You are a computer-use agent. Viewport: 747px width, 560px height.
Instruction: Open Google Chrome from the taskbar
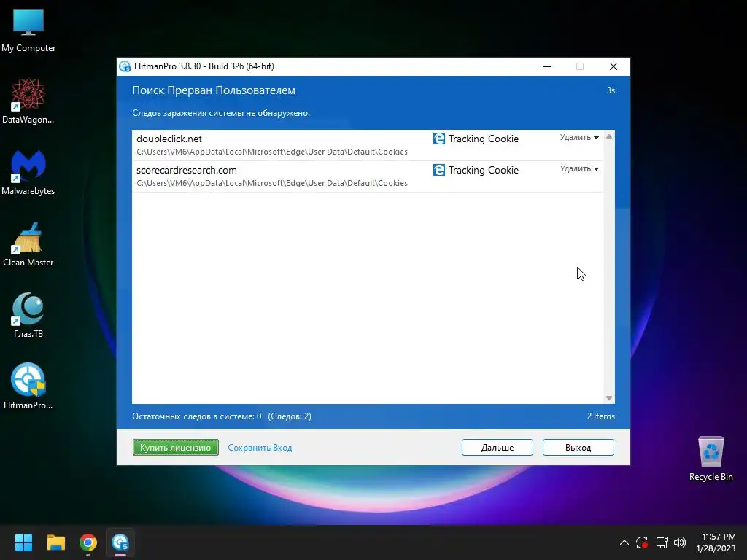coord(88,542)
